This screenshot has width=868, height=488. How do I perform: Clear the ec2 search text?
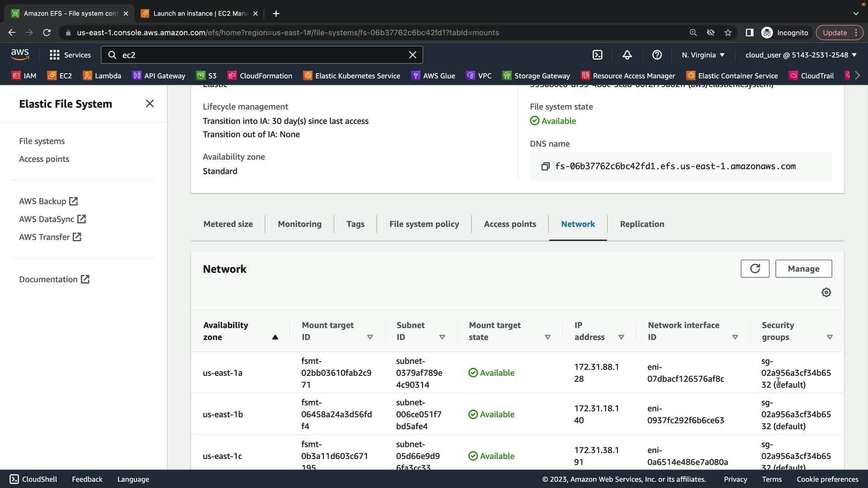pos(412,55)
